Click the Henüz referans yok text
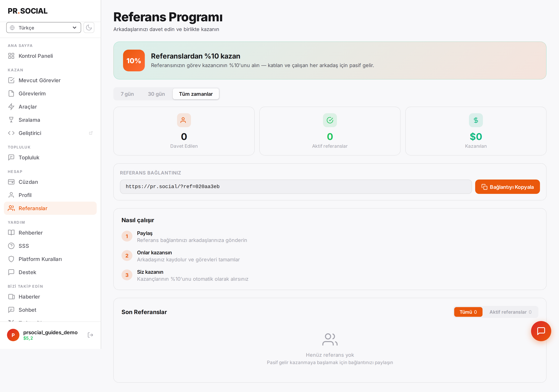 pos(330,355)
